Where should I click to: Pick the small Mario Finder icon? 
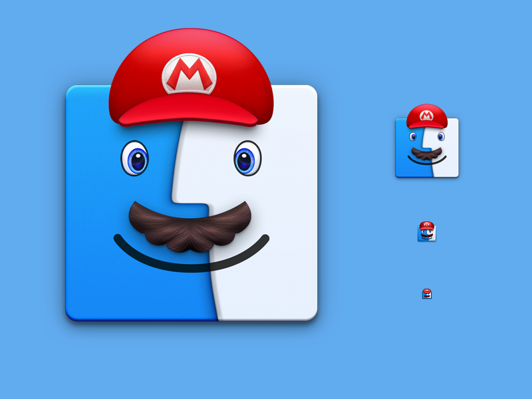click(427, 231)
